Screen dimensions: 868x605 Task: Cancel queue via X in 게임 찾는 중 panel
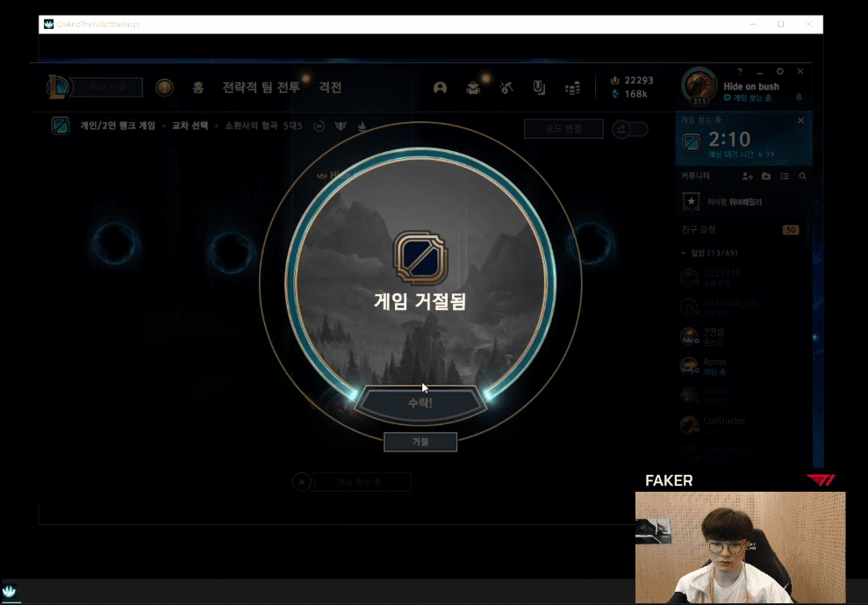pos(801,120)
